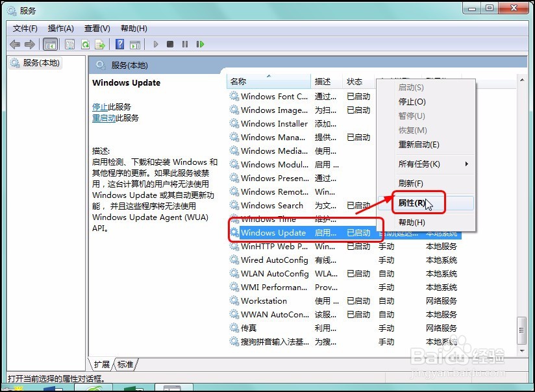Click gear icon of WLAN AutoConfig row
Image resolution: width=535 pixels, height=392 pixels.
234,274
